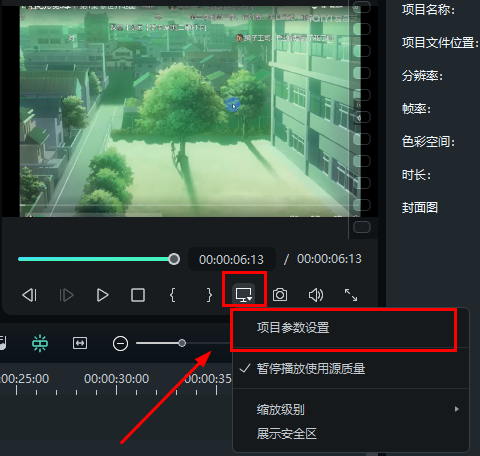Click the 色彩空间 label
480x456 pixels.
click(x=428, y=142)
